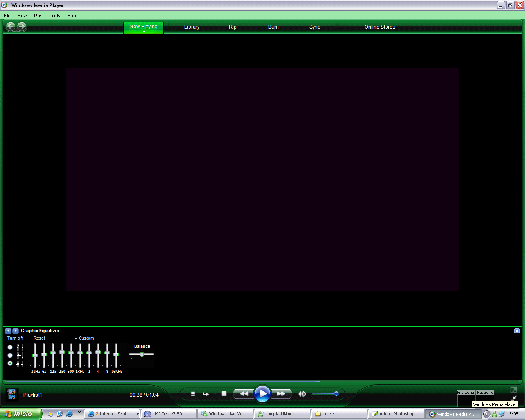Viewport: 525px width, 420px height.
Task: Open the Tools menu
Action: pos(55,16)
